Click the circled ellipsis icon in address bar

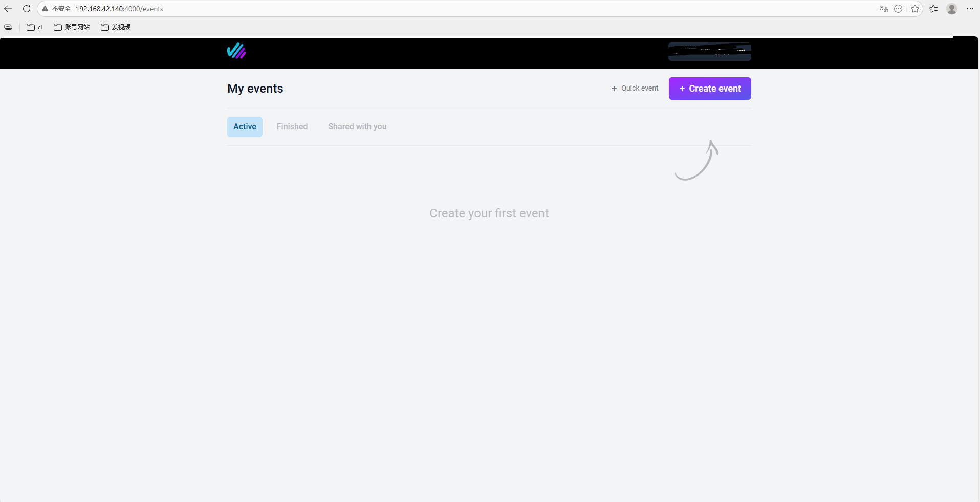[x=898, y=9]
